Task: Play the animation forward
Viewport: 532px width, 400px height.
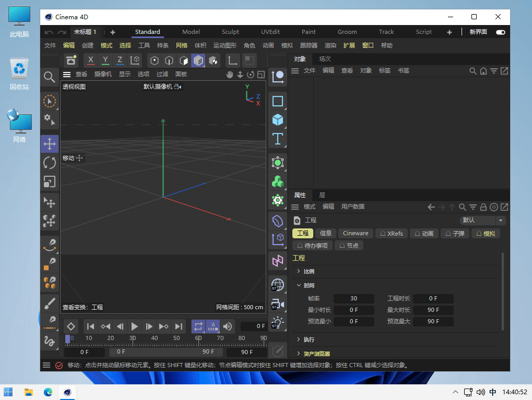Action: point(134,326)
